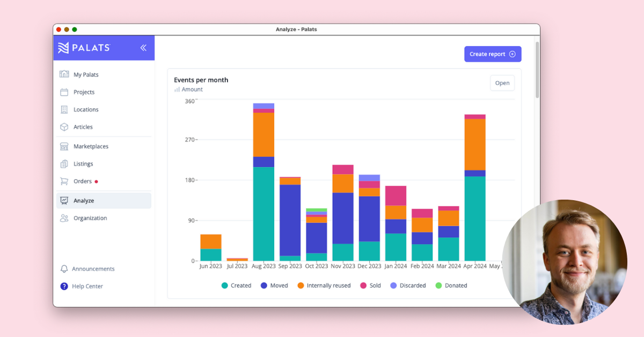Click the Announcements bell icon
The height and width of the screenshot is (337, 644).
pos(64,269)
